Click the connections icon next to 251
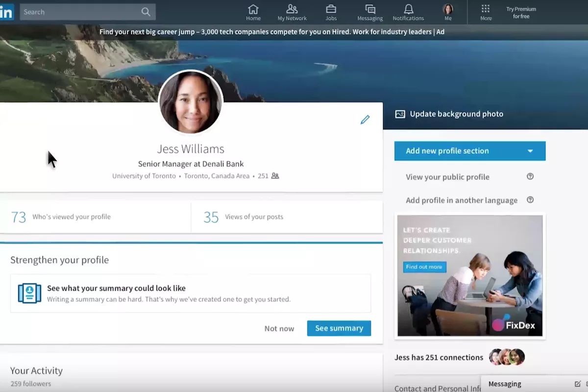 pyautogui.click(x=274, y=175)
